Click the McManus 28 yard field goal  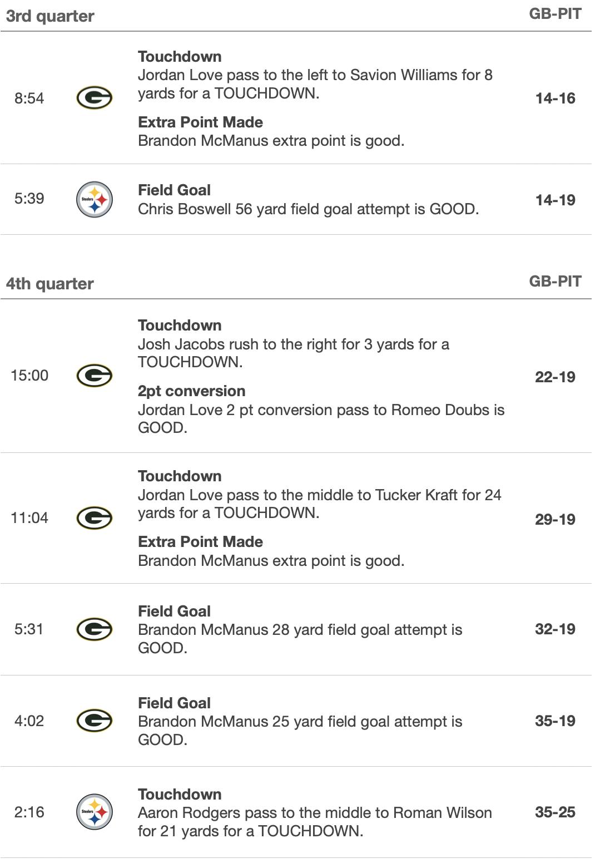pos(300,638)
